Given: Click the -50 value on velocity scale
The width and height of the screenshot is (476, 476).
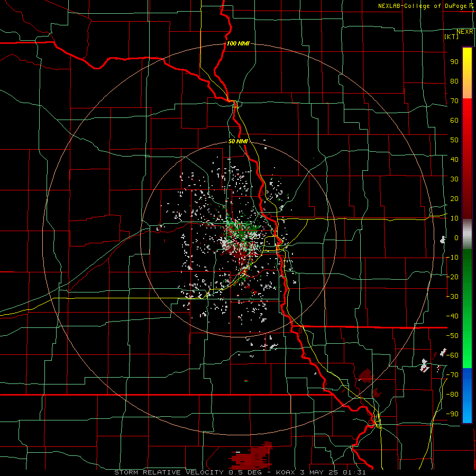Looking at the screenshot, I should (452, 336).
